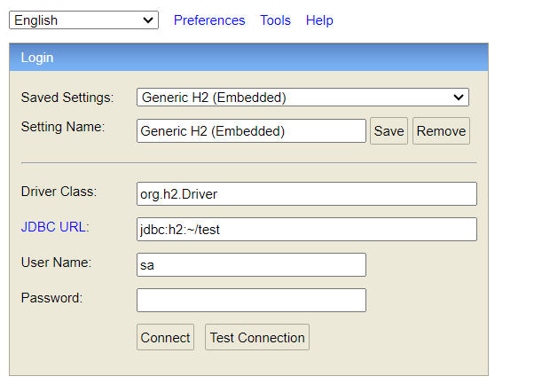Click the Save settings button
Viewport: 534px width, 392px height.
[389, 130]
